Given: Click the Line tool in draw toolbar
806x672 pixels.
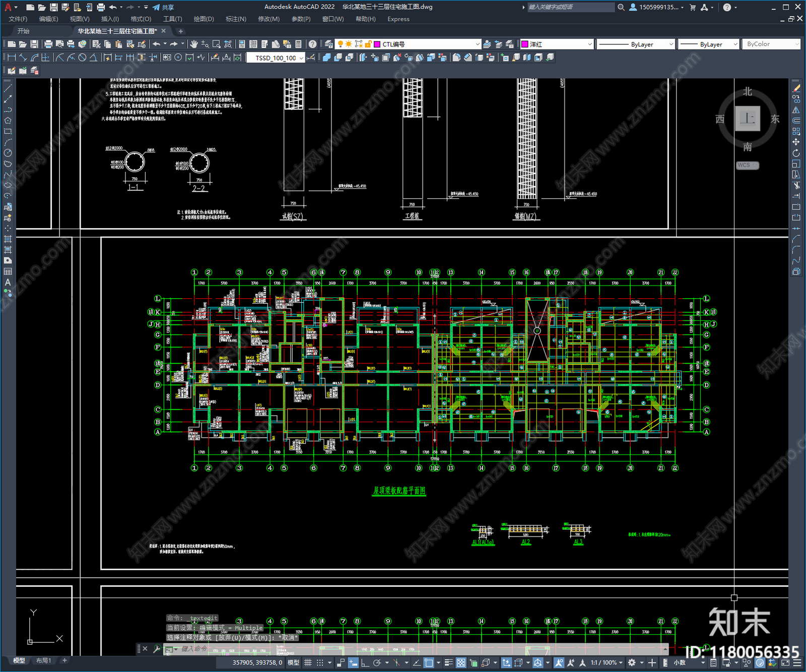Looking at the screenshot, I should (x=8, y=88).
